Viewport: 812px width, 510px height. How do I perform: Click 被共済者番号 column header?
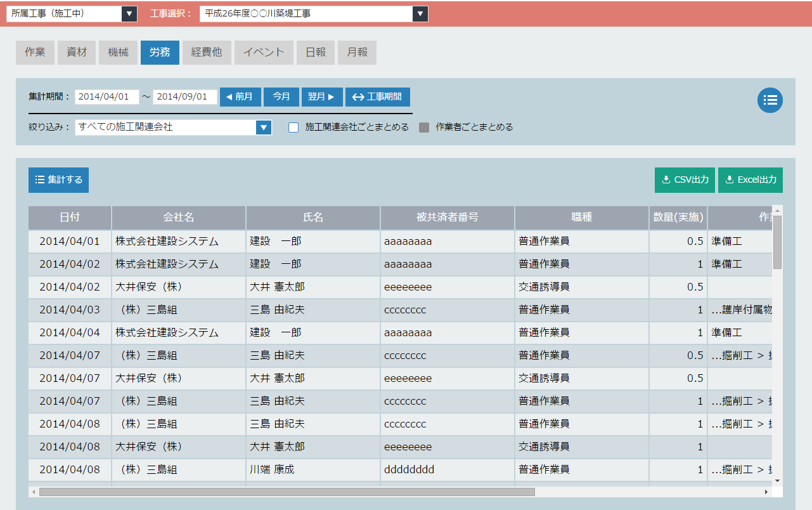(x=448, y=218)
